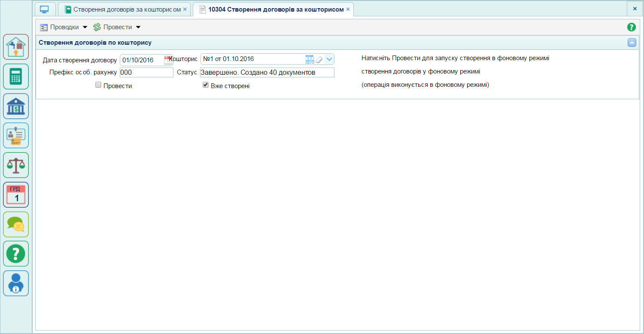This screenshot has width=644, height=334.
Task: Enable the Провести checkbox
Action: click(98, 85)
